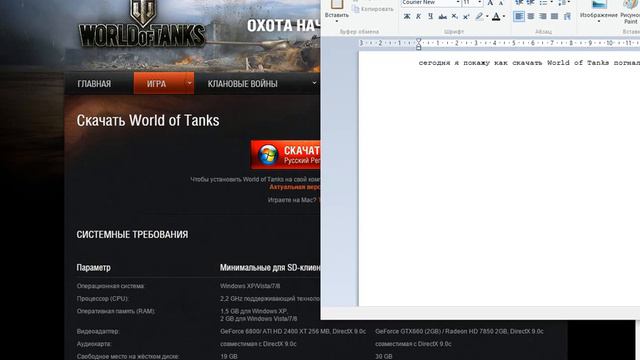Click the Актуальная версия orange link

pos(295,187)
